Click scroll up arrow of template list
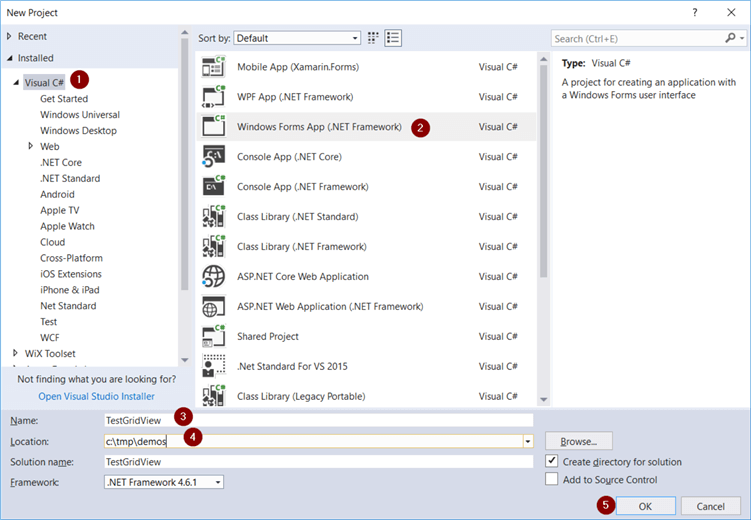 click(543, 59)
